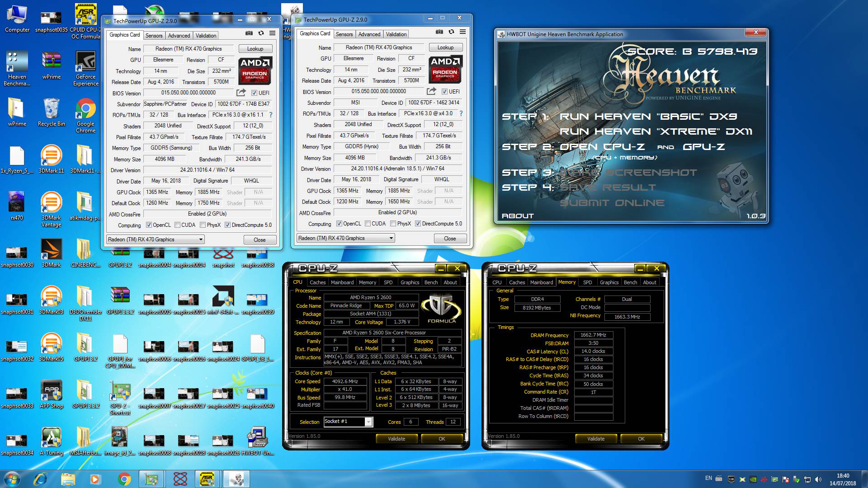Click Validate button in left CPU-Z window

click(x=396, y=439)
